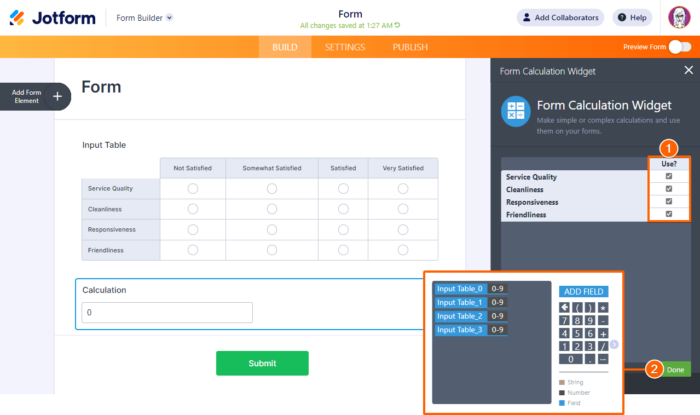Click the 9 key on the keypad
Viewport: 700px width, 415px height.
coord(590,320)
